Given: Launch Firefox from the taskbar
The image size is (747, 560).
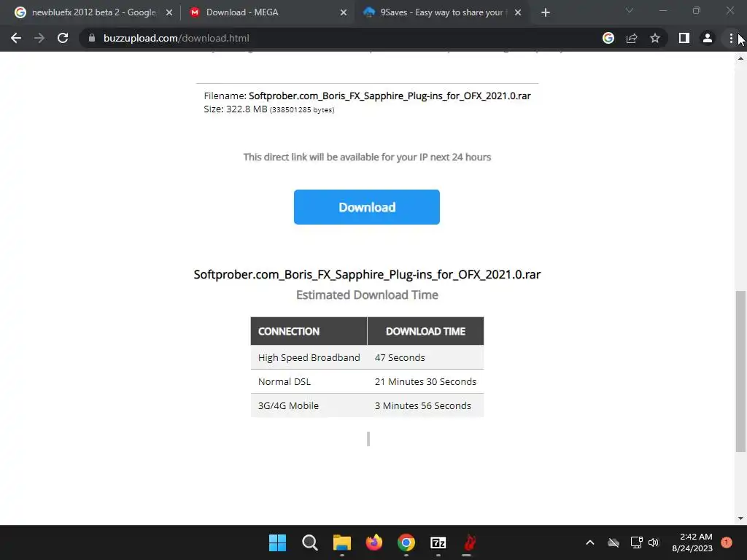Looking at the screenshot, I should [374, 542].
